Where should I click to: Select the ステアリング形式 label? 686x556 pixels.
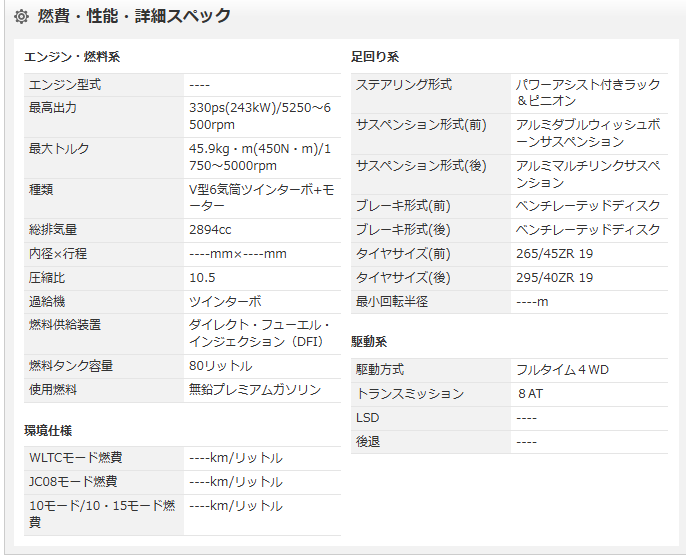404,84
